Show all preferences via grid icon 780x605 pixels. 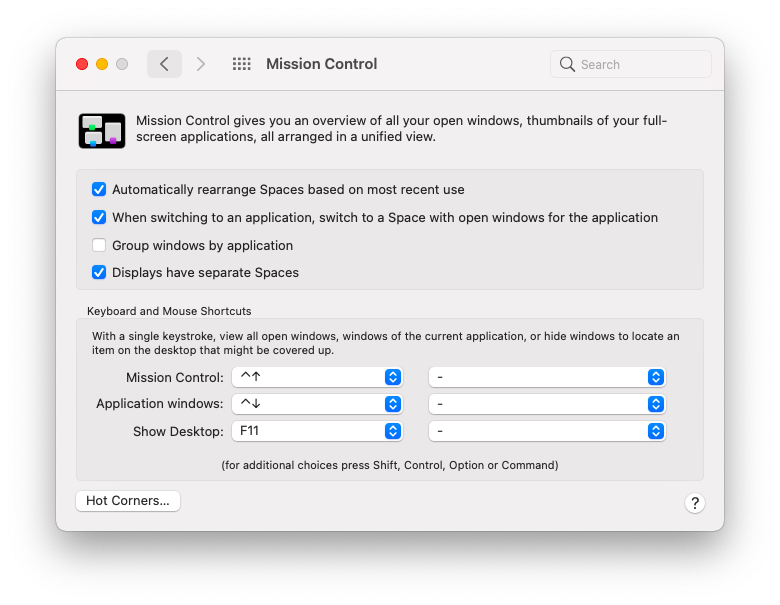(x=242, y=64)
